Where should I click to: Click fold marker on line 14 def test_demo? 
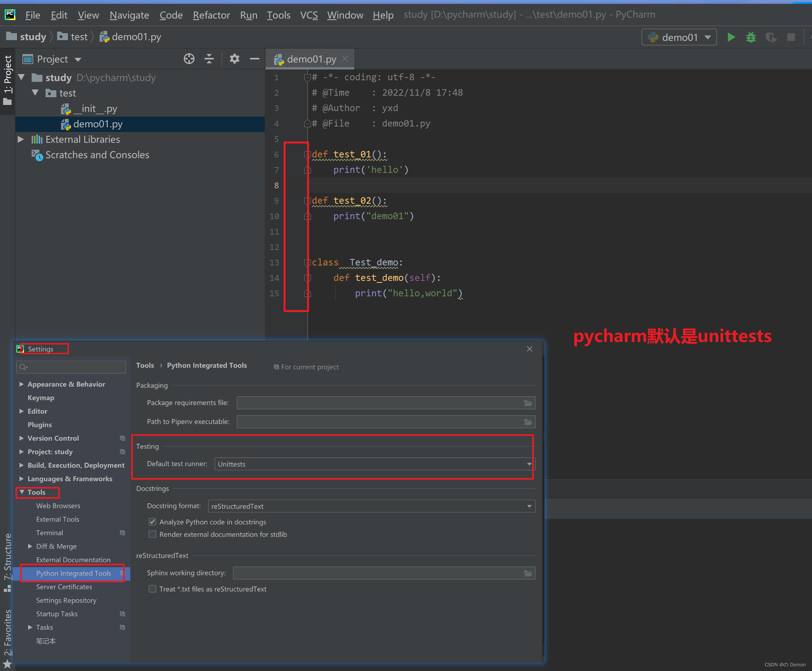pos(307,278)
